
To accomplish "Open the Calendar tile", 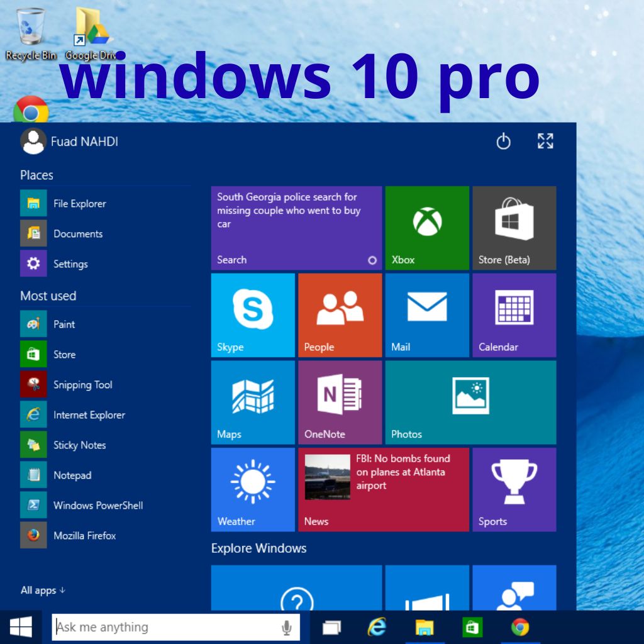I will (x=514, y=315).
